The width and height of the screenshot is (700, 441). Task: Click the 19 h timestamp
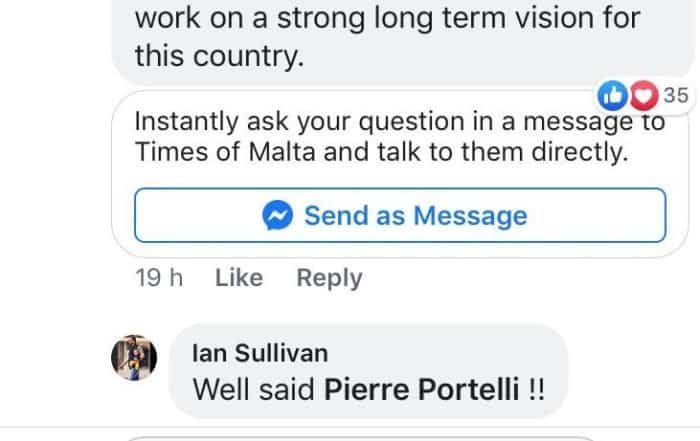(158, 278)
